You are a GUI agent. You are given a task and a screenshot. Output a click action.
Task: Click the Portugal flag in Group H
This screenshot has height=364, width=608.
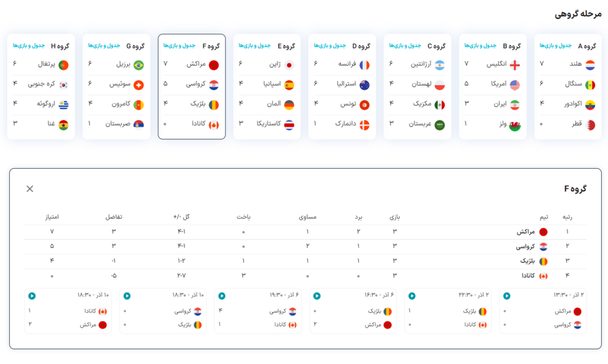(63, 64)
